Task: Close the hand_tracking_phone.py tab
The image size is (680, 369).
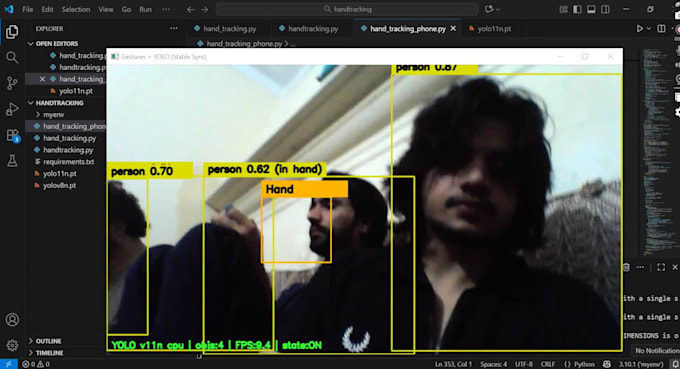Action: [453, 29]
